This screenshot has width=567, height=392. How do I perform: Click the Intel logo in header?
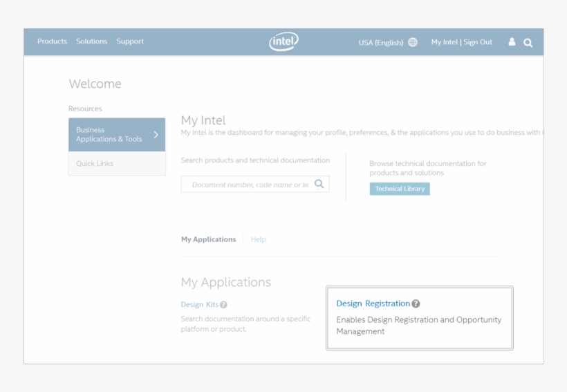(284, 41)
